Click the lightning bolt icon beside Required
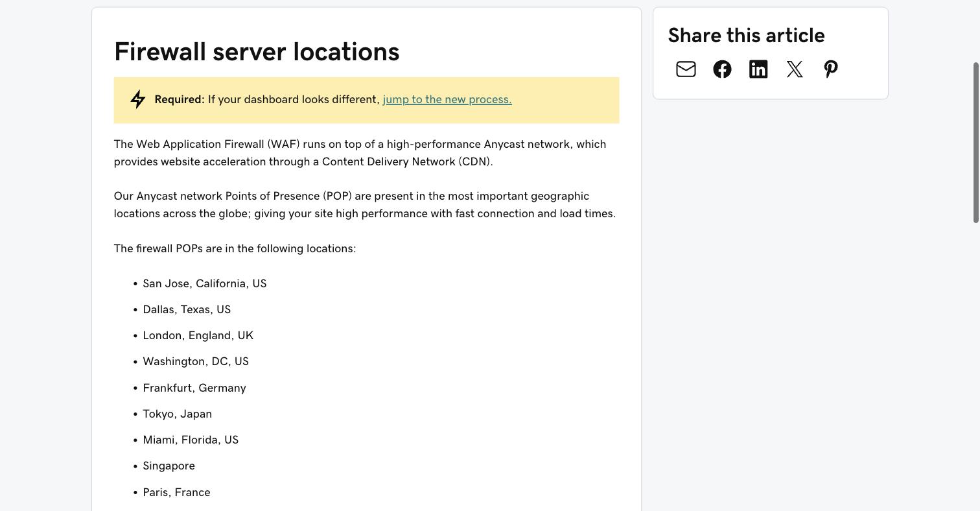The image size is (980, 511). 138,99
